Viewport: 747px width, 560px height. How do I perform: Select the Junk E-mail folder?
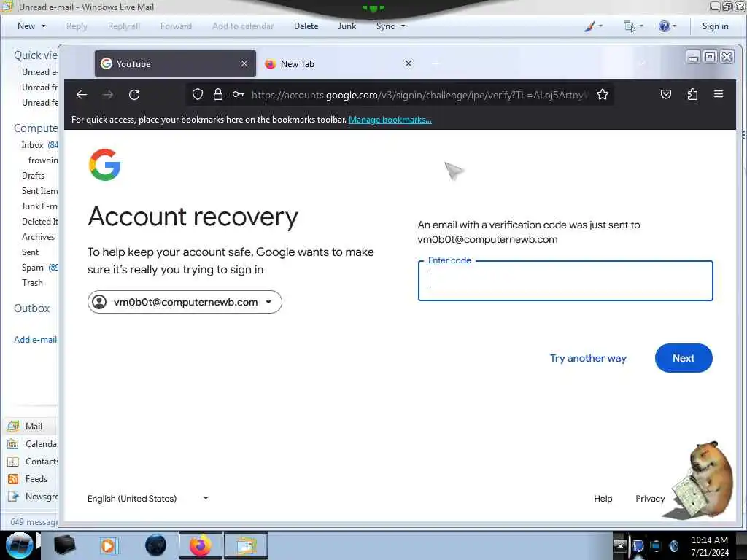pyautogui.click(x=39, y=206)
